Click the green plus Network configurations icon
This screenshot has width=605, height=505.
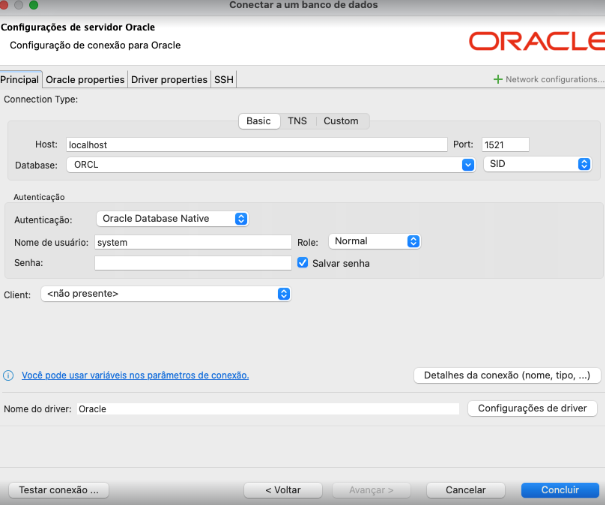pos(498,79)
